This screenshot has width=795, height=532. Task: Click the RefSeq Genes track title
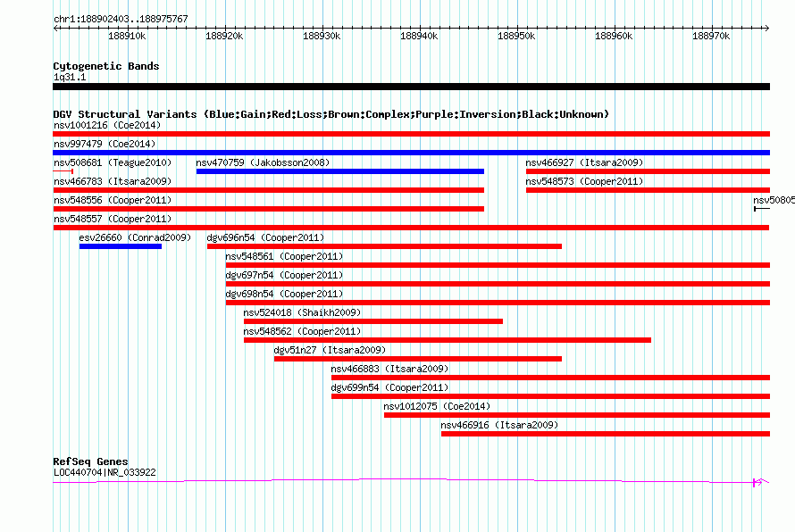pos(90,461)
